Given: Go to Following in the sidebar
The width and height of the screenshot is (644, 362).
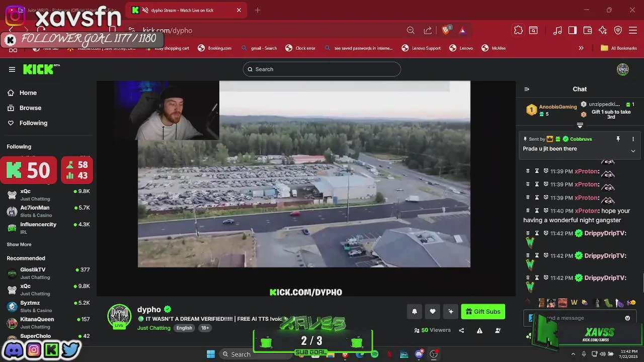Looking at the screenshot, I should (27, 123).
